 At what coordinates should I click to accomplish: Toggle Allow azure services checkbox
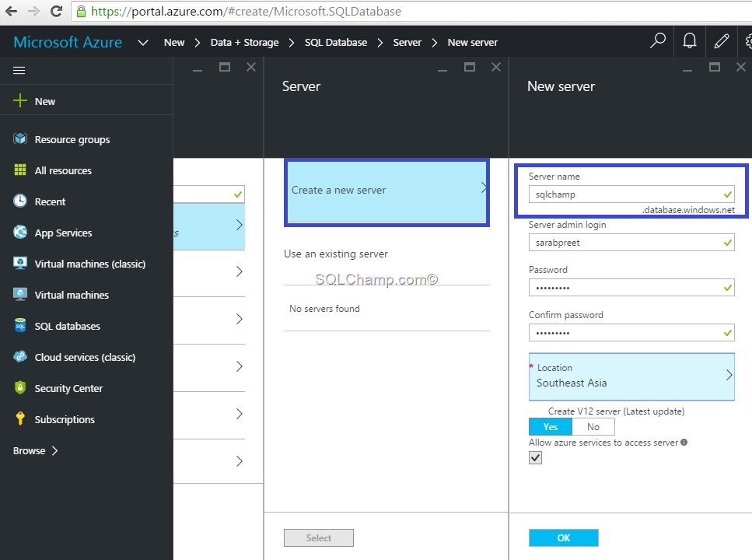535,458
